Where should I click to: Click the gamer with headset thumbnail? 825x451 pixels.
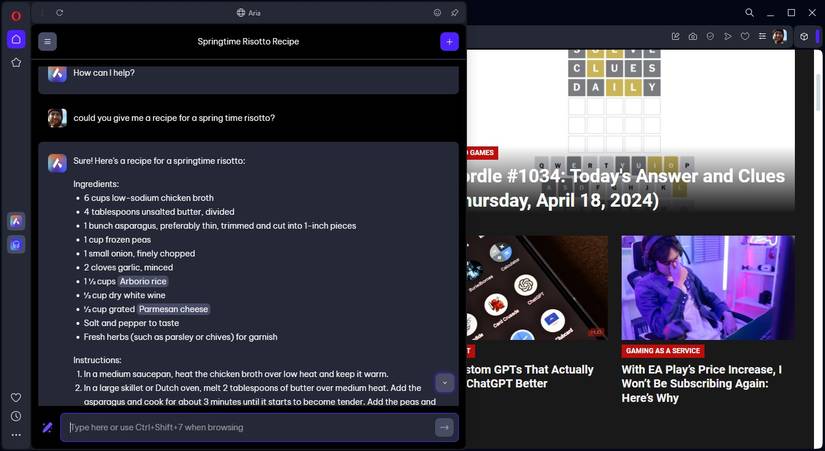pyautogui.click(x=708, y=288)
